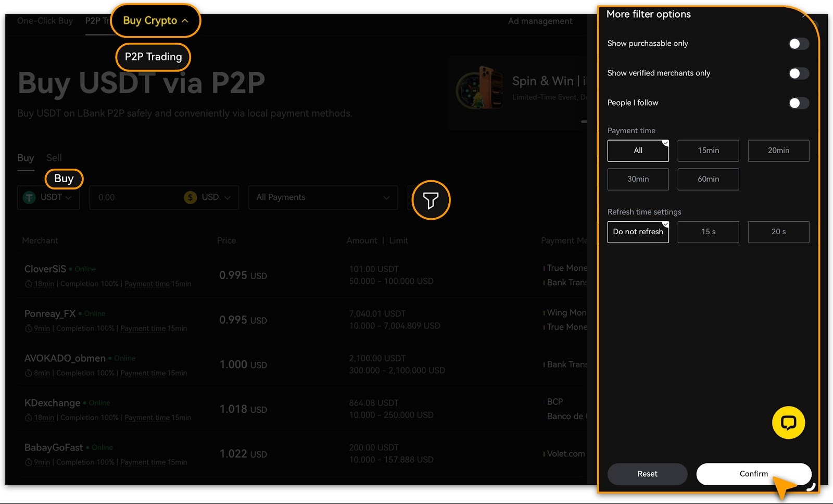Switch to the Sell tab
This screenshot has height=504, width=833.
[x=54, y=158]
